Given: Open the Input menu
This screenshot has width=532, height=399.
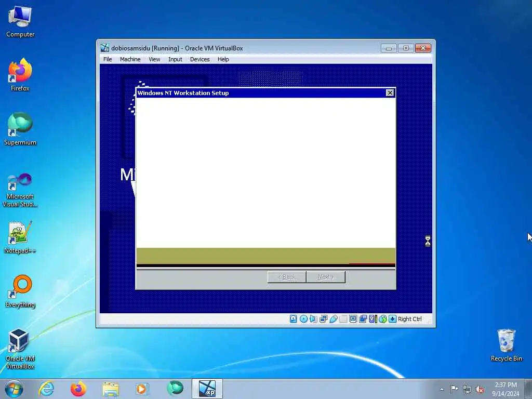Looking at the screenshot, I should 175,59.
